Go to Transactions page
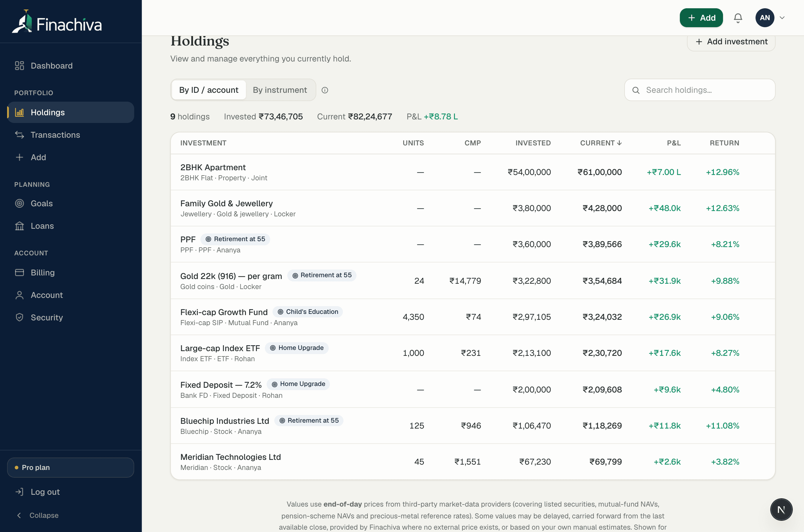This screenshot has width=804, height=532. 71,135
